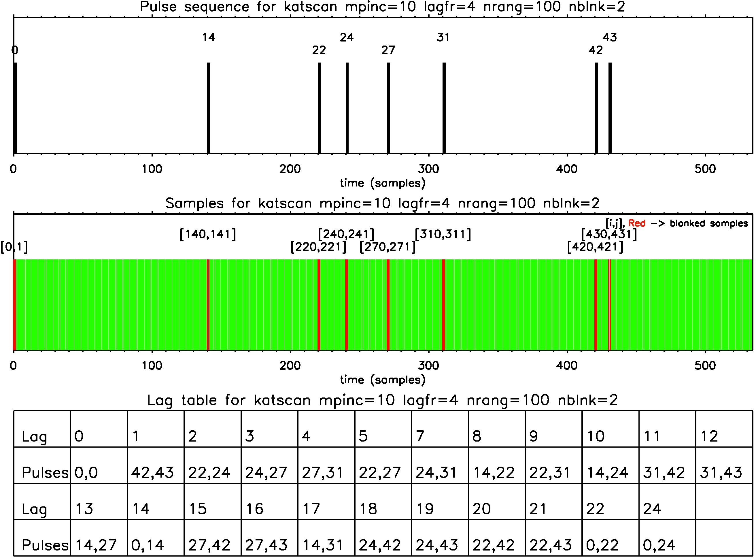Click the red 'Red' legend text
The height and width of the screenshot is (558, 756).
coord(636,223)
